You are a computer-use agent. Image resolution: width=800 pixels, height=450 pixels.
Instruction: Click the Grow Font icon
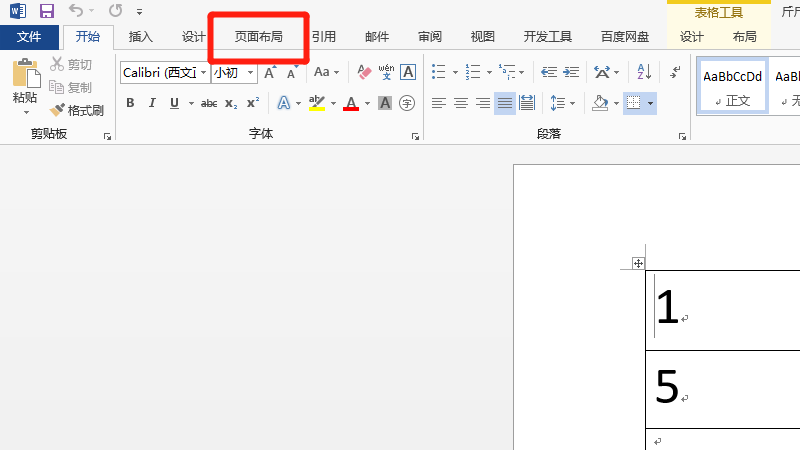coord(270,73)
